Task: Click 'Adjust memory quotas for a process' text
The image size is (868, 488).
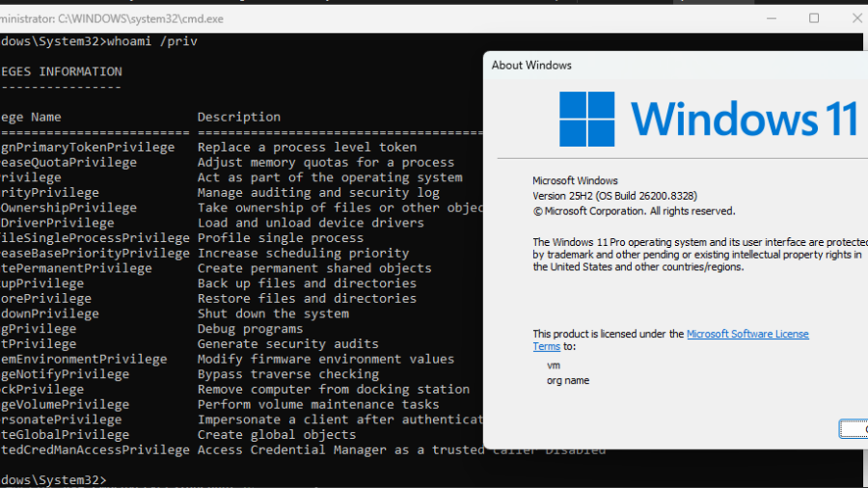Action: [326, 162]
